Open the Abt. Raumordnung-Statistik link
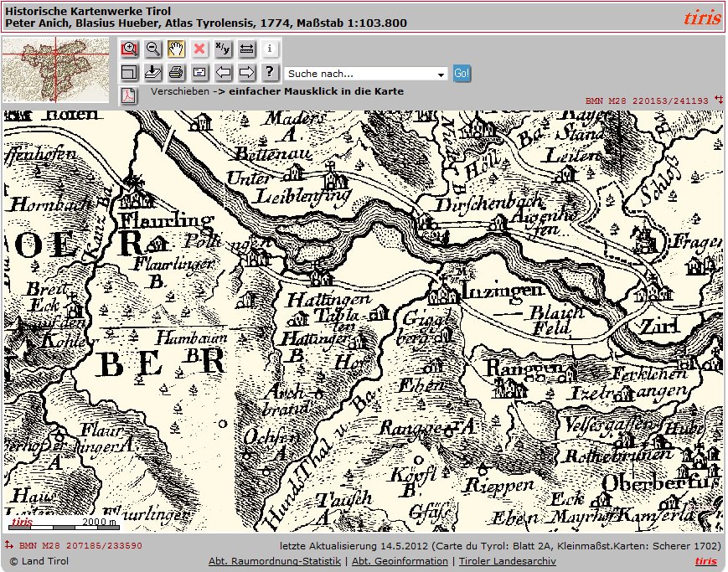Screen dimensions: 728x572 [274, 561]
